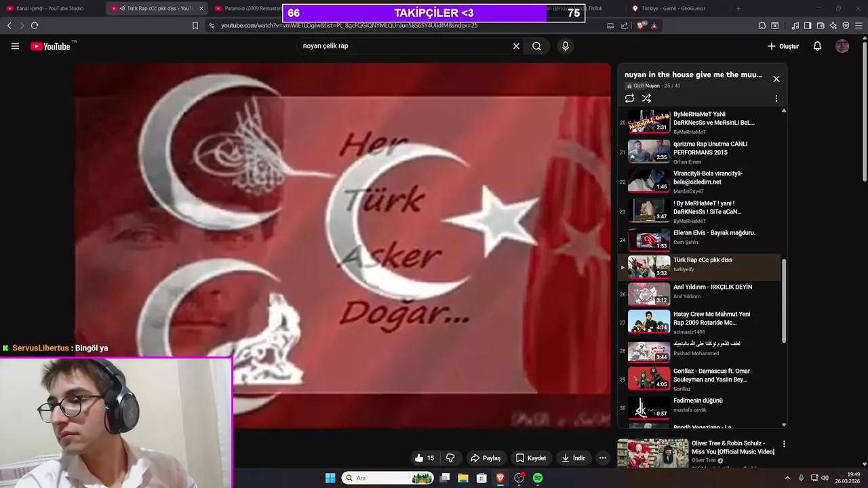Screen dimensions: 868x488
Task: Open volume control in system tray
Action: [x=825, y=478]
